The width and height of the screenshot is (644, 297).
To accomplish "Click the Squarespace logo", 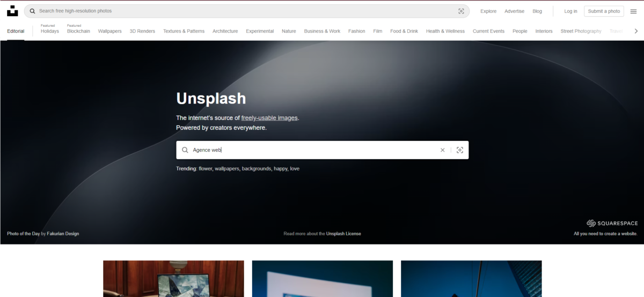I will tap(612, 223).
